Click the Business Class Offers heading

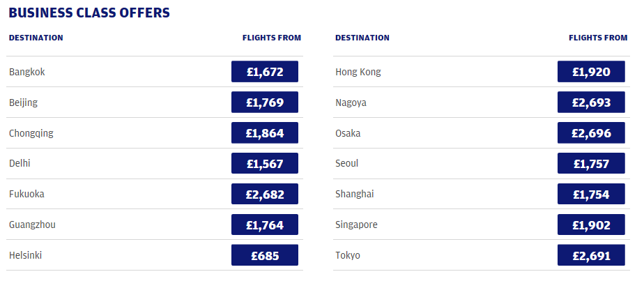pyautogui.click(x=89, y=13)
